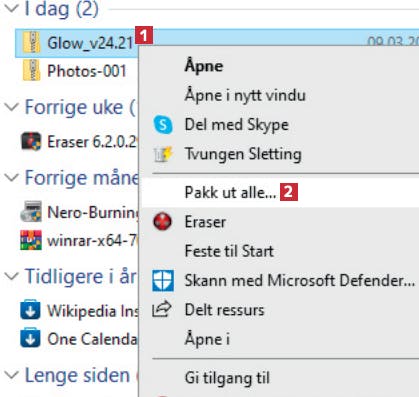This screenshot has height=397, width=419.
Task: Click the Skype icon in context menu
Action: tap(163, 125)
